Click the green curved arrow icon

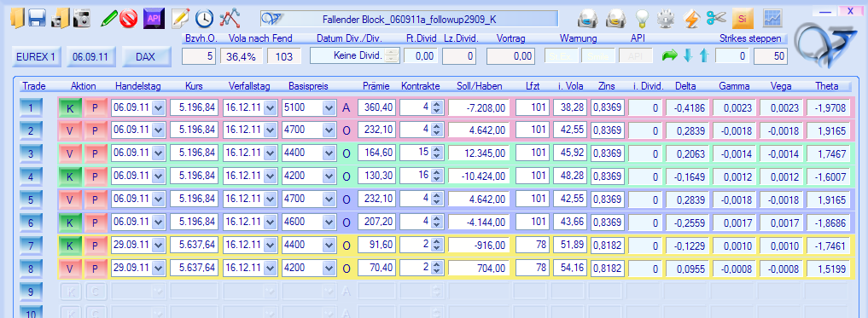(670, 56)
